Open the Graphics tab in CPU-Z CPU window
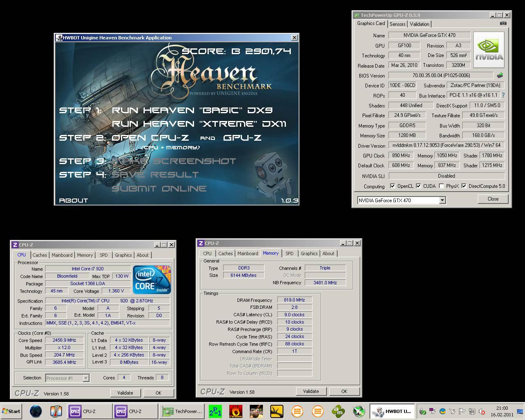This screenshot has height=420, width=525. point(123,255)
